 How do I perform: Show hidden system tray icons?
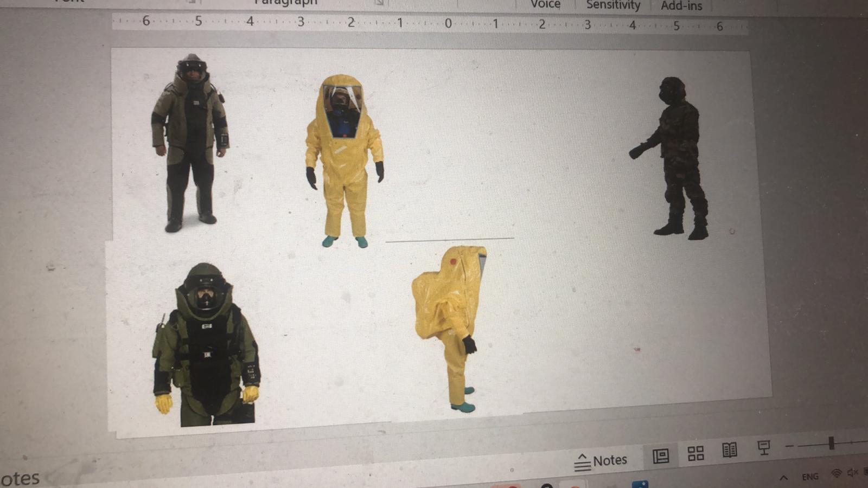click(x=783, y=478)
